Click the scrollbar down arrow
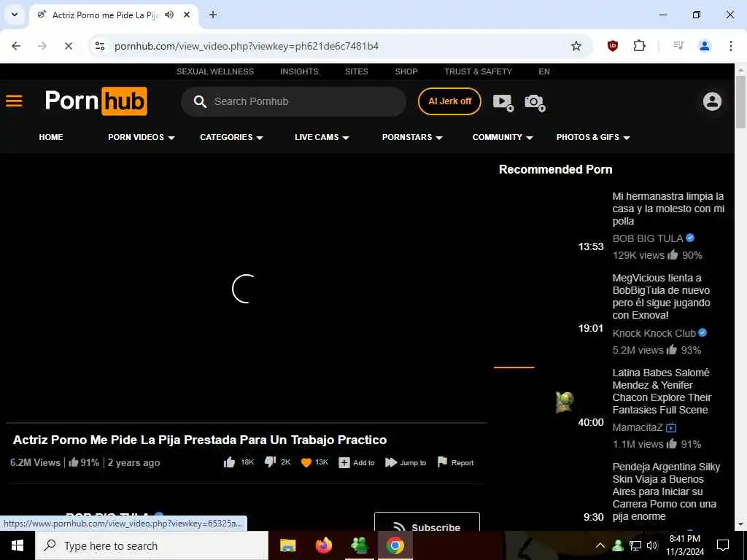This screenshot has height=560, width=747. click(x=740, y=525)
